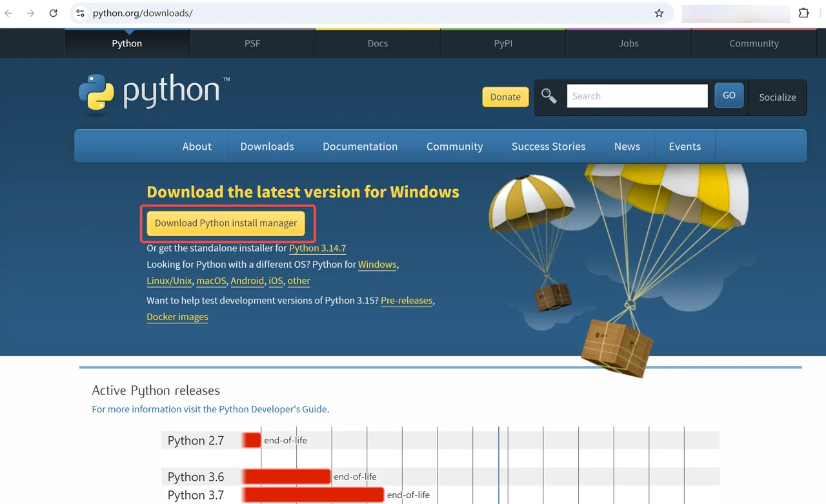Click the red Python 2.7 lifecycle bar
Image resolution: width=826 pixels, height=504 pixels.
(x=252, y=440)
